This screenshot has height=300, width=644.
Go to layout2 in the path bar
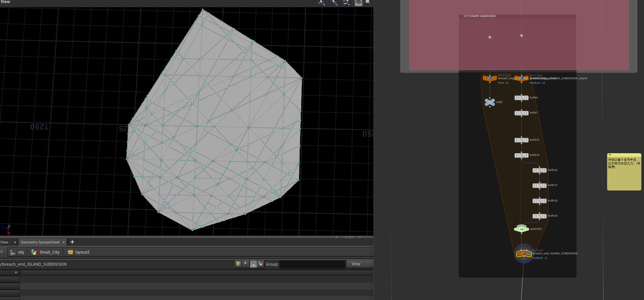coord(82,252)
